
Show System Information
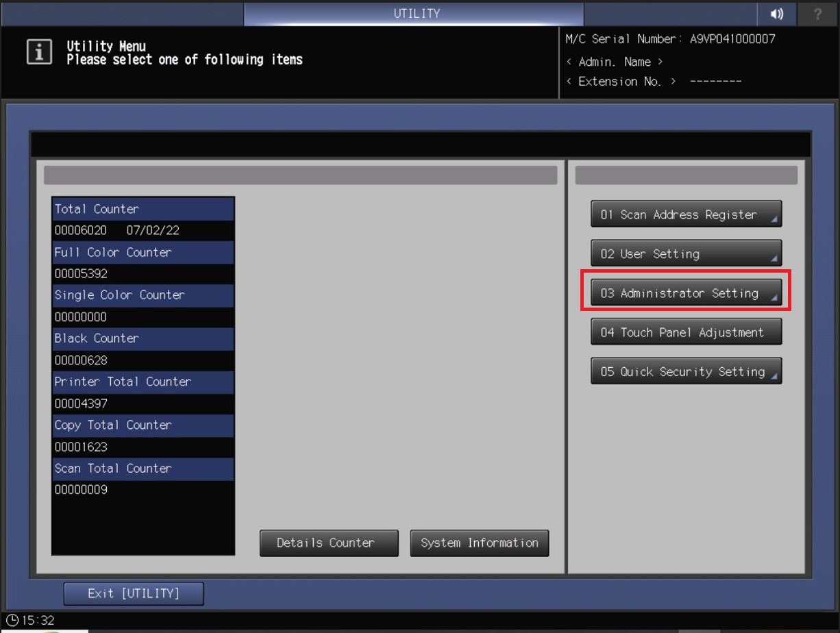point(479,543)
